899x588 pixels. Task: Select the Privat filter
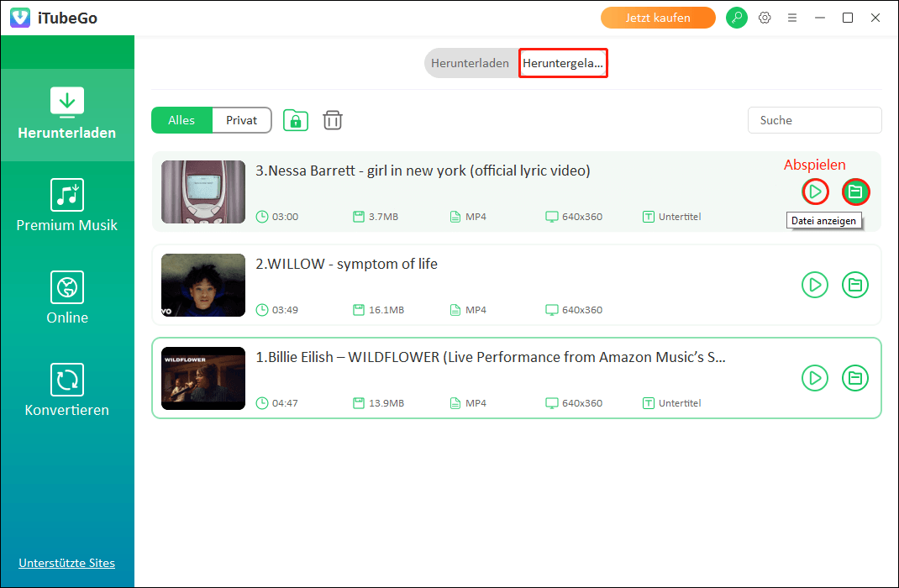pyautogui.click(x=241, y=120)
